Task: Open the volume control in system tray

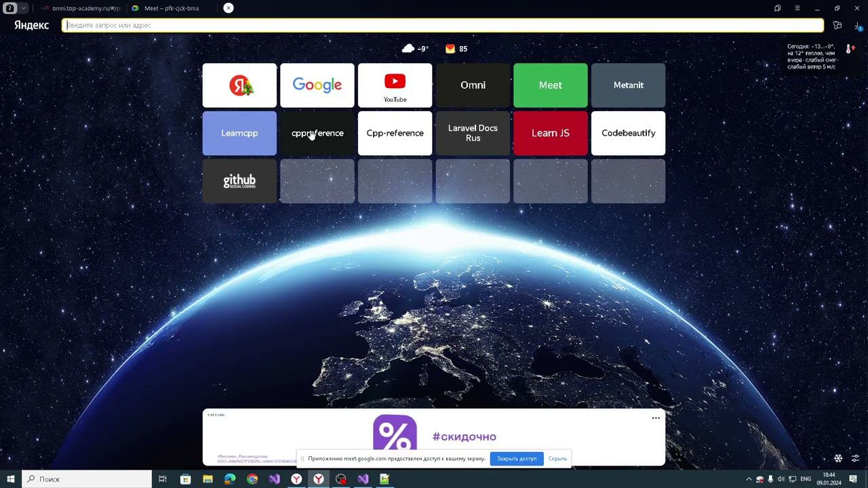Action: (x=781, y=479)
